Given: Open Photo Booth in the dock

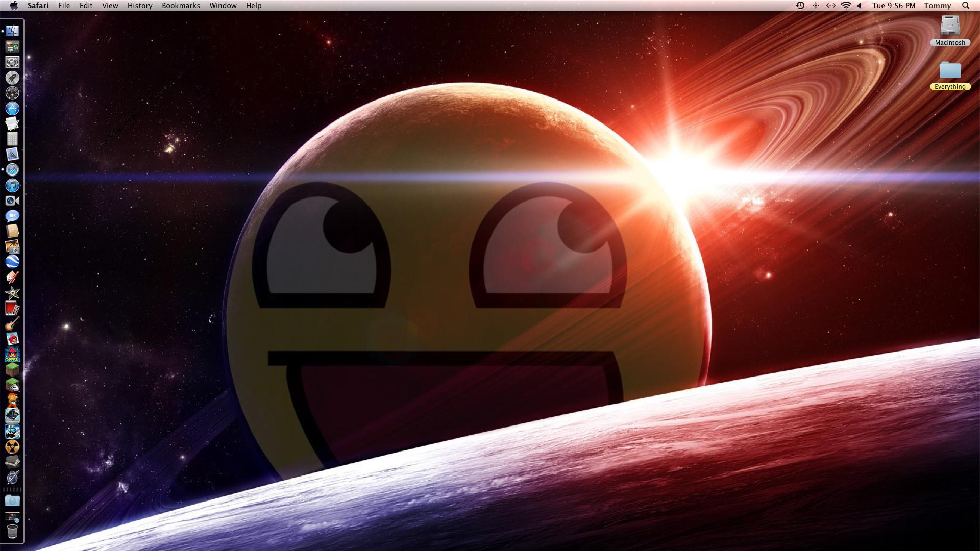Looking at the screenshot, I should click(12, 308).
